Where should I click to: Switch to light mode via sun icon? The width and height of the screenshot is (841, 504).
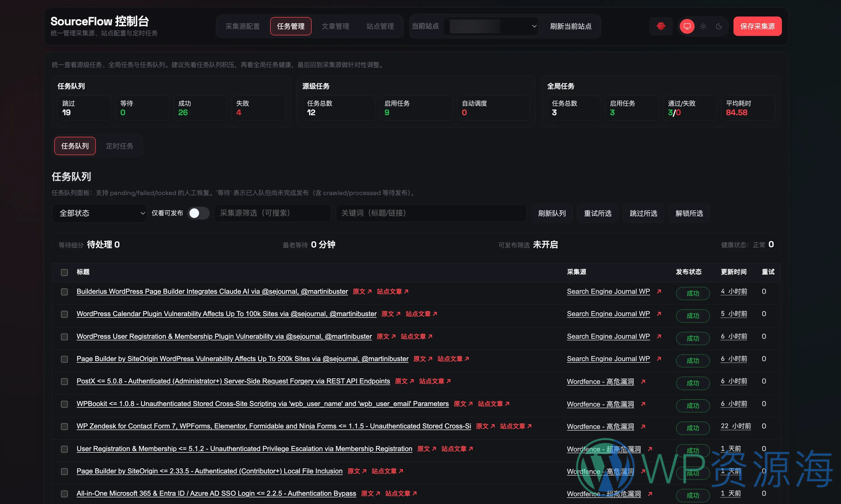click(x=703, y=26)
